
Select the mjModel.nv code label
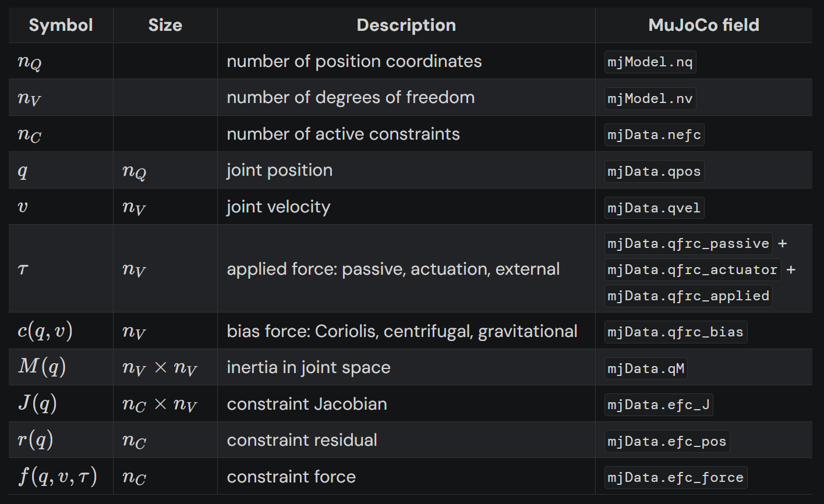(x=650, y=98)
